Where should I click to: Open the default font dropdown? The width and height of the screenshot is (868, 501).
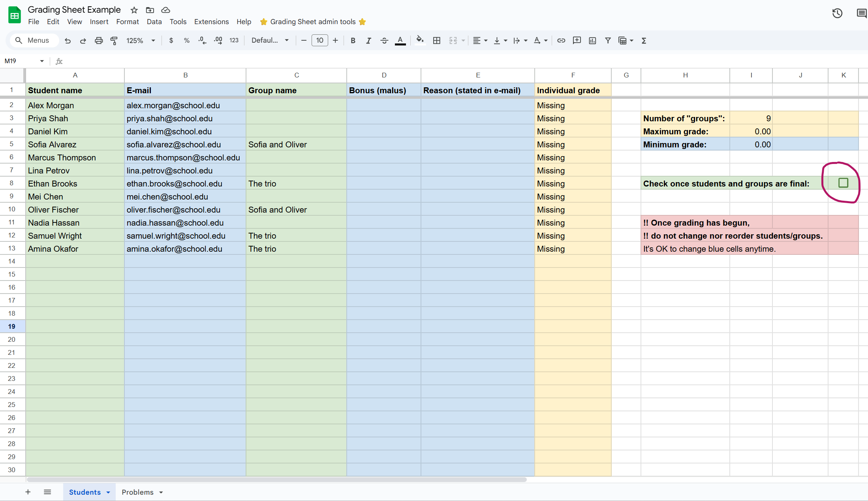[270, 40]
